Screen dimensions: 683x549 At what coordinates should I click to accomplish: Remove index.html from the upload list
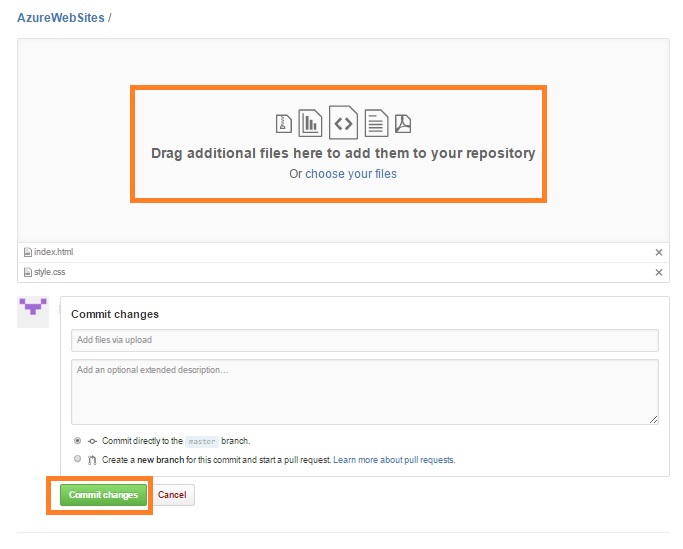pos(658,253)
